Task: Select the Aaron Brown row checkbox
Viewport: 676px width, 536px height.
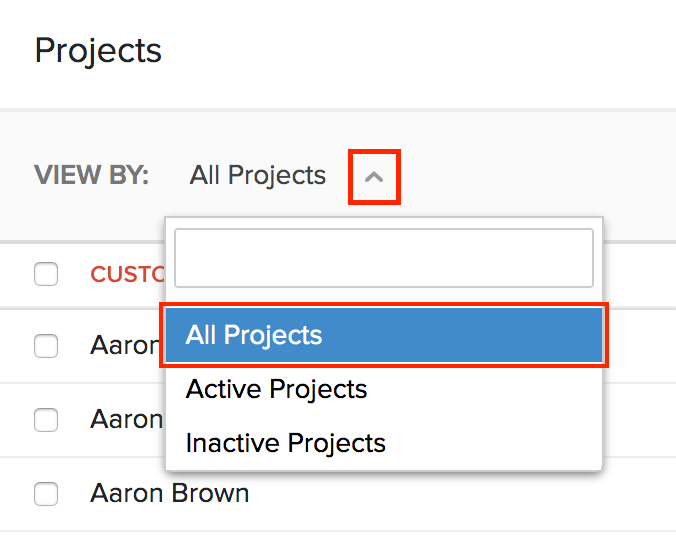Action: [46, 493]
